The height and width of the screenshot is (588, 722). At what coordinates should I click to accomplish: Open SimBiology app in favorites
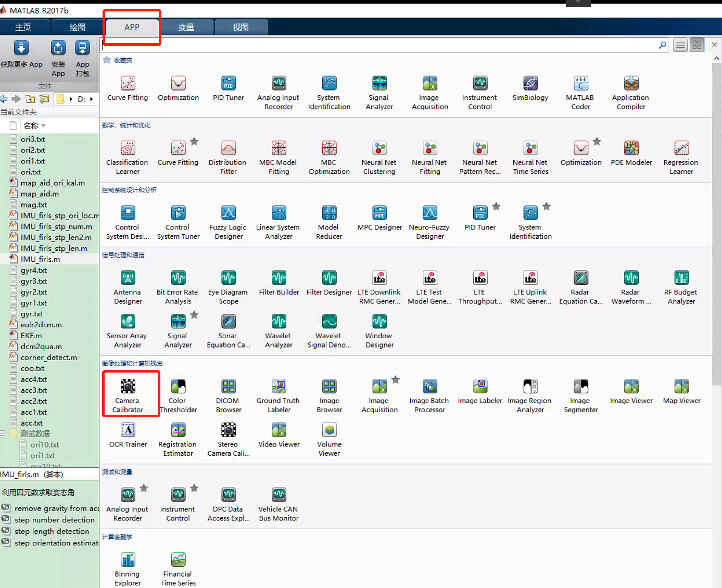coord(530,88)
